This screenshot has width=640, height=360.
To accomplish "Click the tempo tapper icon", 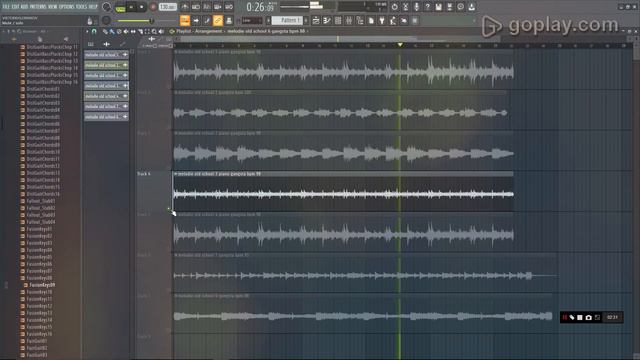I will point(393,20).
